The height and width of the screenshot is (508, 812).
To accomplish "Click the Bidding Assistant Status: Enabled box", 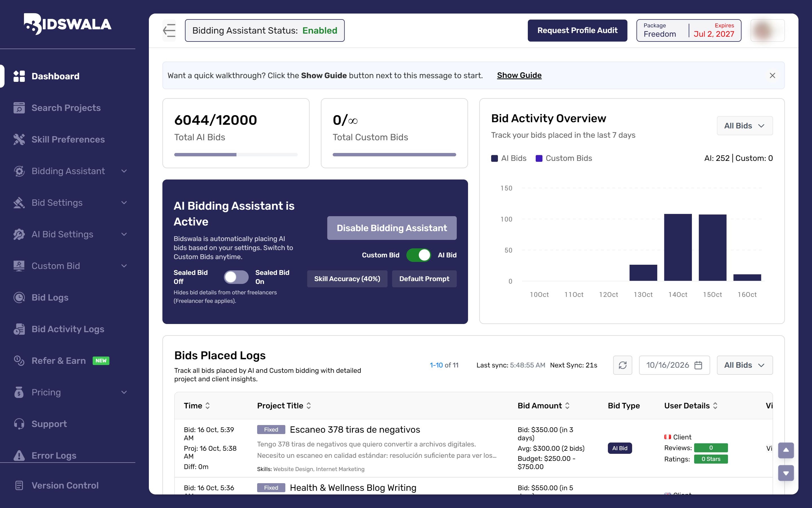I will coord(264,30).
